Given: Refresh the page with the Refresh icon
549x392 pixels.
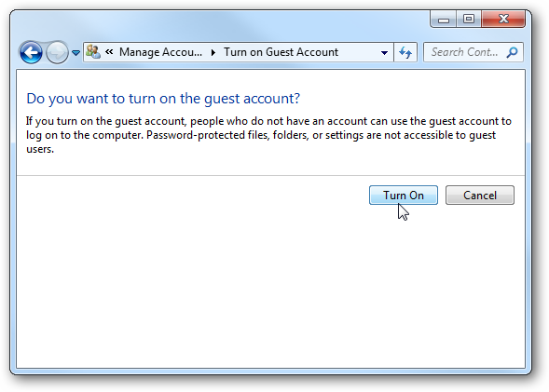Looking at the screenshot, I should 405,52.
